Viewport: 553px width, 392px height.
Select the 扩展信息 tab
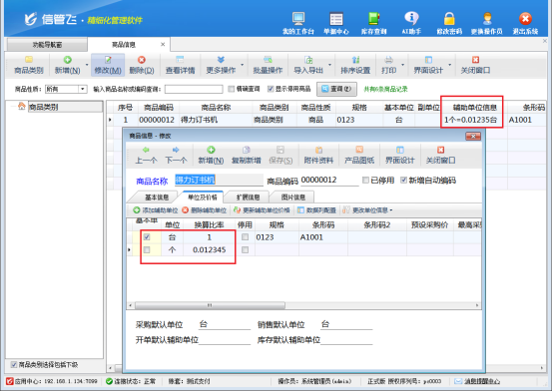point(248,197)
